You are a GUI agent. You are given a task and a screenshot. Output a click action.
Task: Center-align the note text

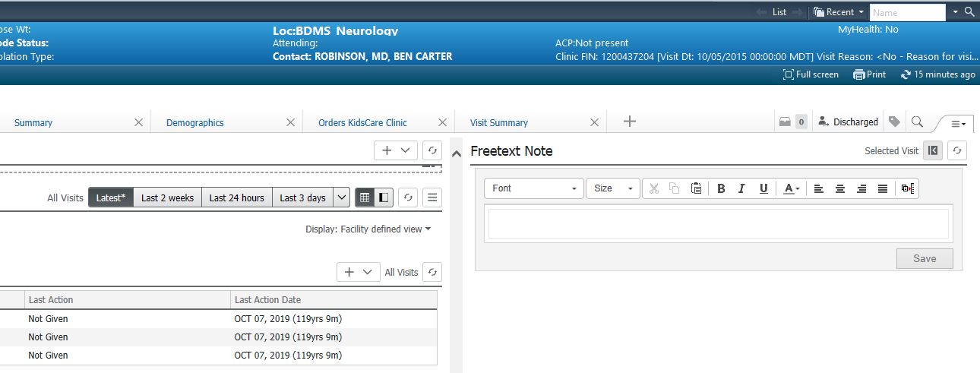click(840, 188)
